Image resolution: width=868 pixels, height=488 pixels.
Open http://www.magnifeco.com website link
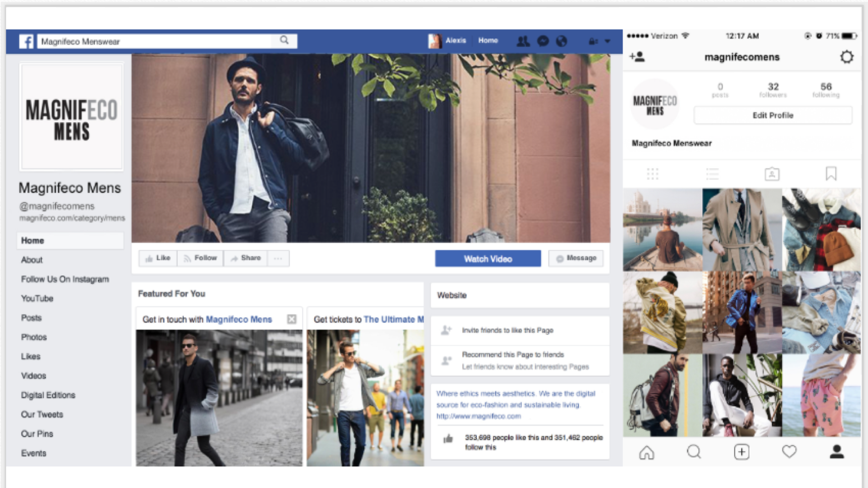(x=479, y=416)
